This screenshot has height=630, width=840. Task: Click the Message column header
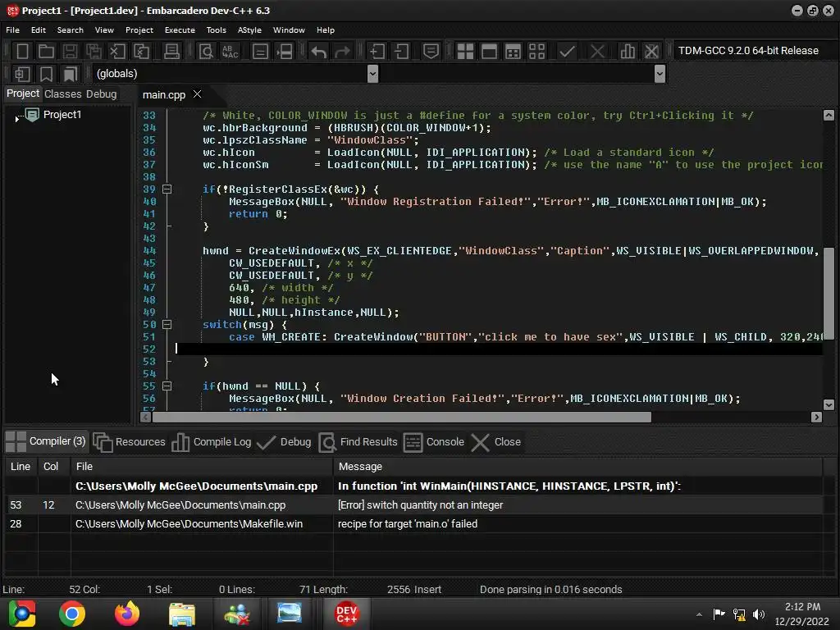(577, 467)
